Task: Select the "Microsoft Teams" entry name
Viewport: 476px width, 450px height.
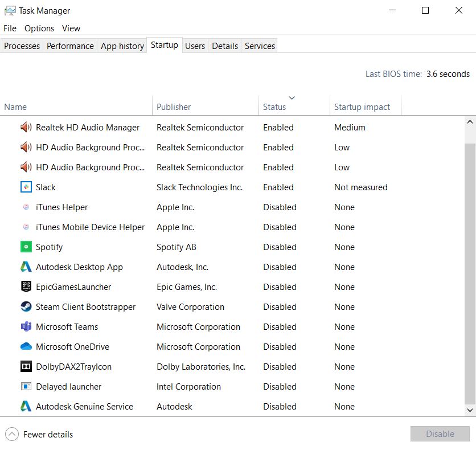Action: click(67, 327)
